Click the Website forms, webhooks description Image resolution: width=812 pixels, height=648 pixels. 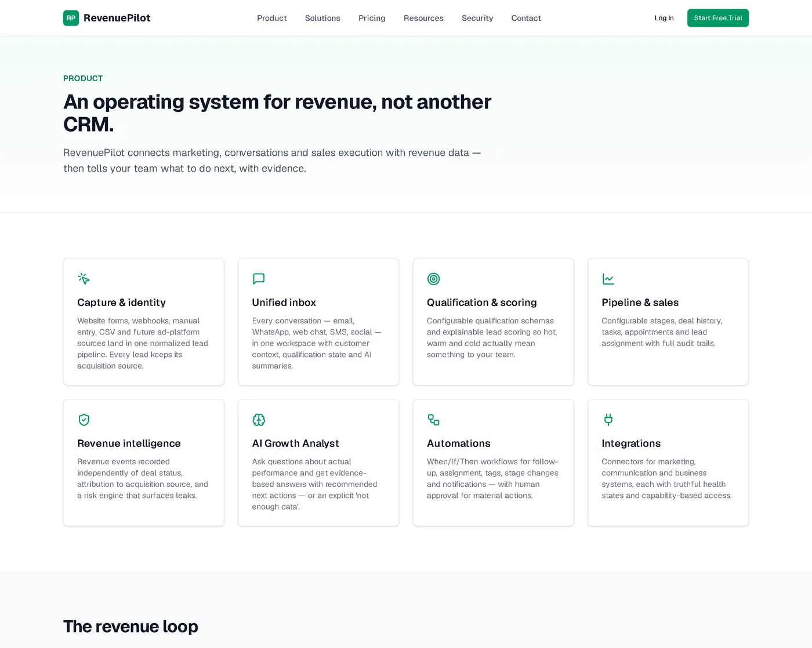(x=143, y=343)
